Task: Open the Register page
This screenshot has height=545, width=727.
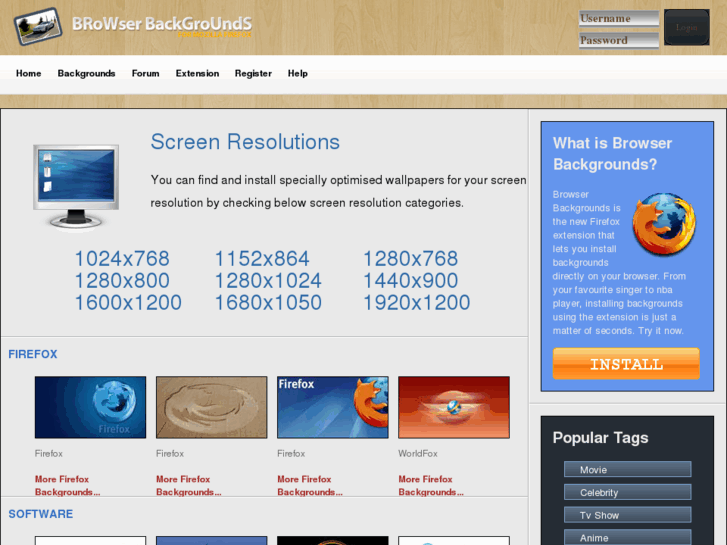Action: [x=253, y=73]
